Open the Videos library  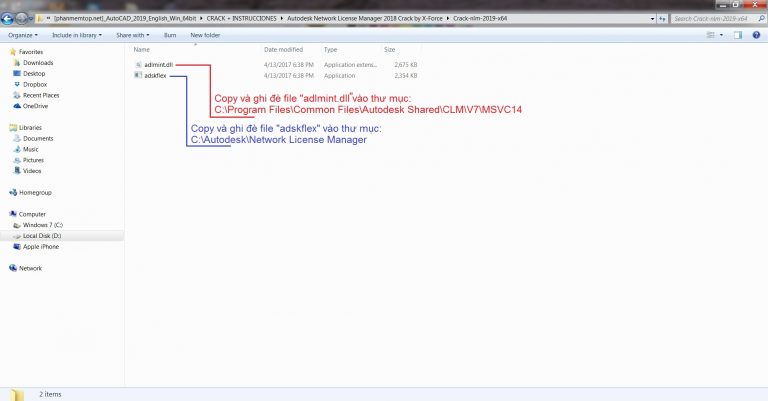click(x=32, y=171)
